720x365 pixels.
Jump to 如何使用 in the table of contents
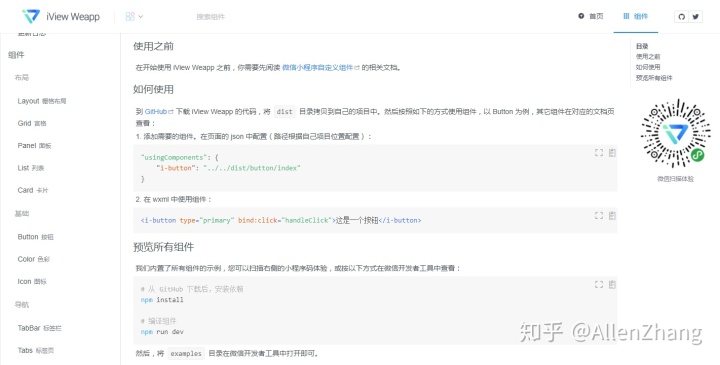pos(648,67)
